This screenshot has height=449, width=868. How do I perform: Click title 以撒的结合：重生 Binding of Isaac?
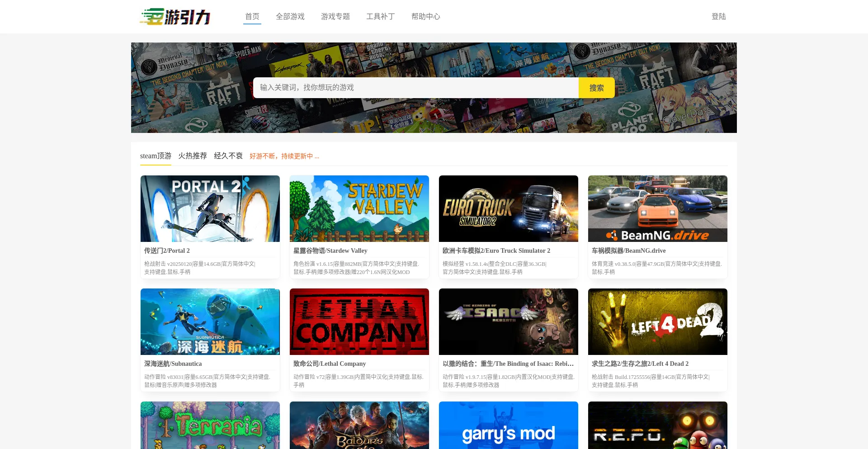click(x=508, y=364)
